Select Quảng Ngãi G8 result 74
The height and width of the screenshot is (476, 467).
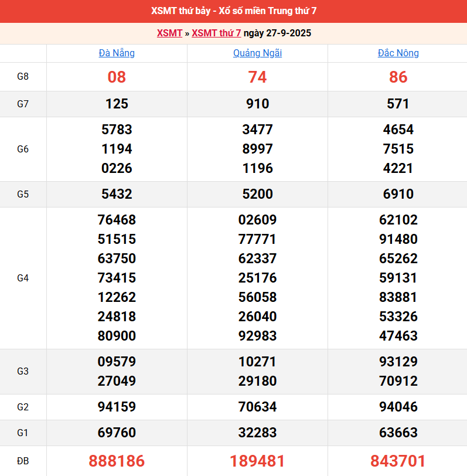[x=257, y=77]
